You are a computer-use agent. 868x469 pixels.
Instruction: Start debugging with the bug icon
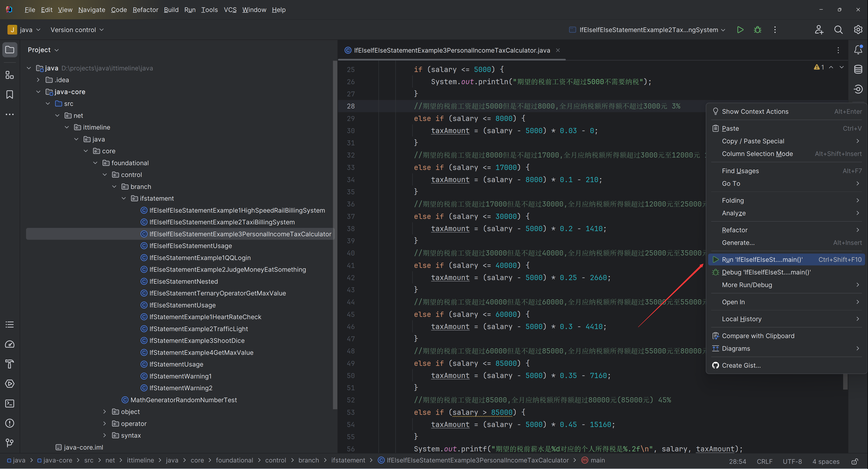point(758,30)
